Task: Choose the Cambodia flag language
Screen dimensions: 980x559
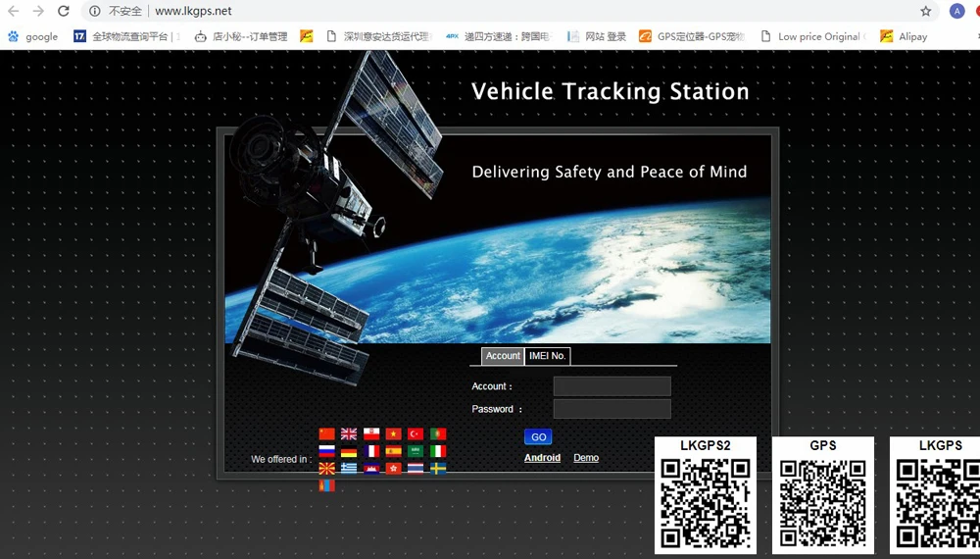Action: point(371,469)
